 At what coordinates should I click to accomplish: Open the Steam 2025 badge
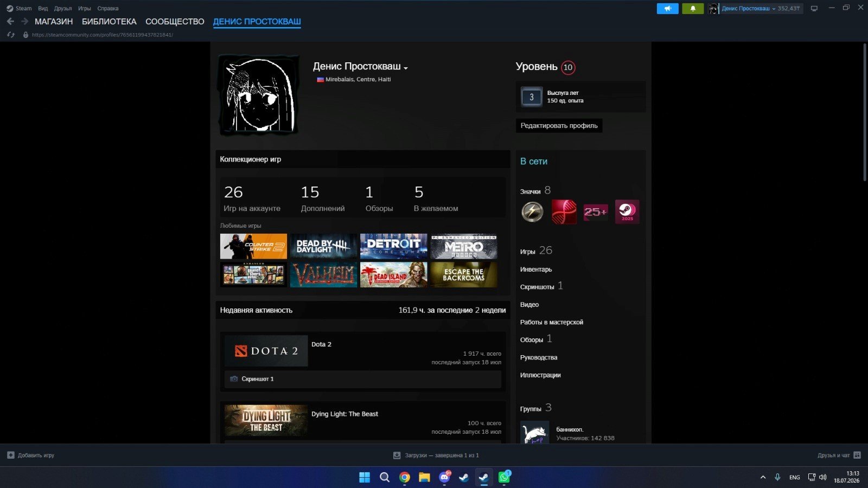click(x=627, y=211)
